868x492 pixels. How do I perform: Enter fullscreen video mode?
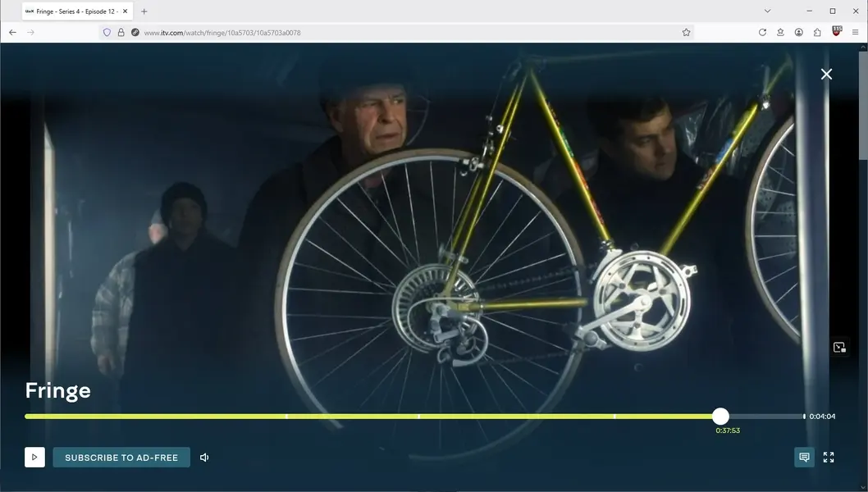(829, 457)
